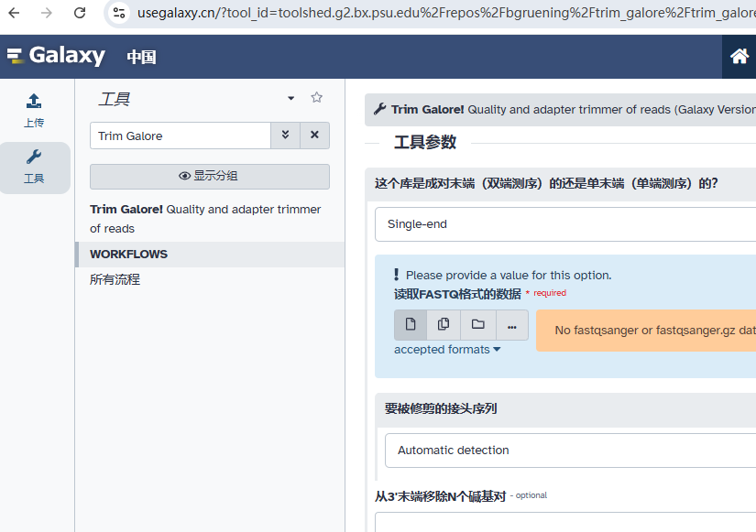The image size is (756, 532).
Task: Toggle advanced search double-chevron button
Action: click(285, 136)
